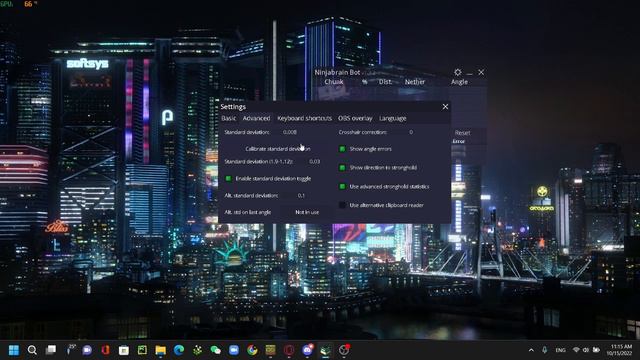Edit the Alt. standard deviation 0.1 field

[x=301, y=196]
